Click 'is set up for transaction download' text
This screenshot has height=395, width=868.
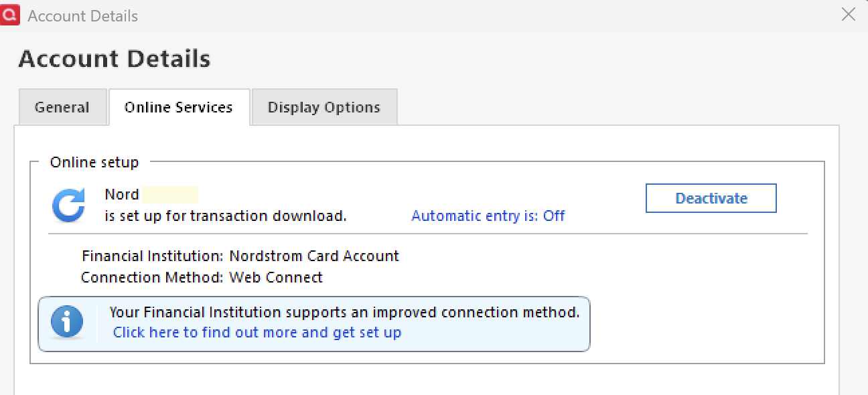226,216
